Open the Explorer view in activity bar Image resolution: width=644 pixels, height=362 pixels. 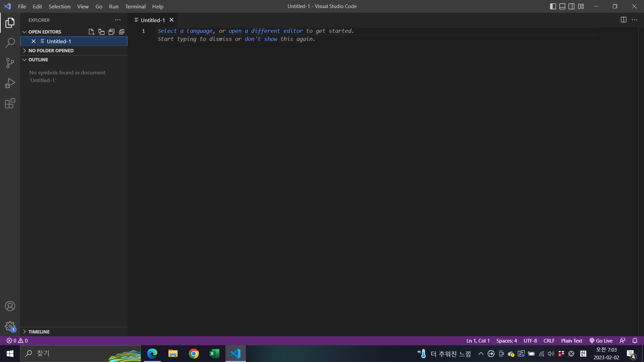click(x=10, y=23)
